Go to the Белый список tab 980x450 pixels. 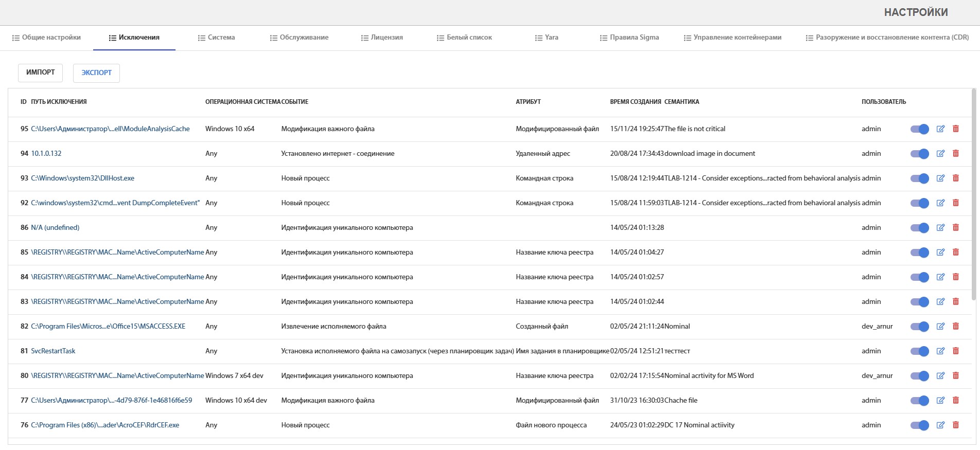[464, 38]
